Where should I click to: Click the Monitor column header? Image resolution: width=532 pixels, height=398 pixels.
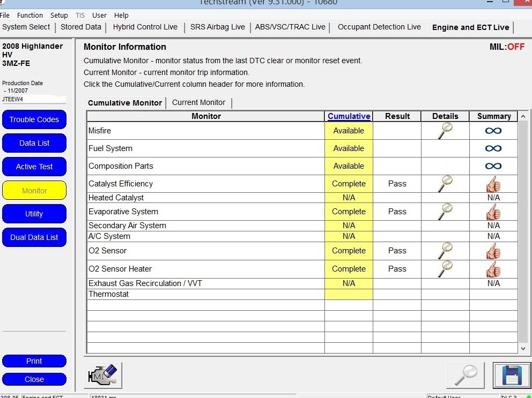[x=206, y=116]
